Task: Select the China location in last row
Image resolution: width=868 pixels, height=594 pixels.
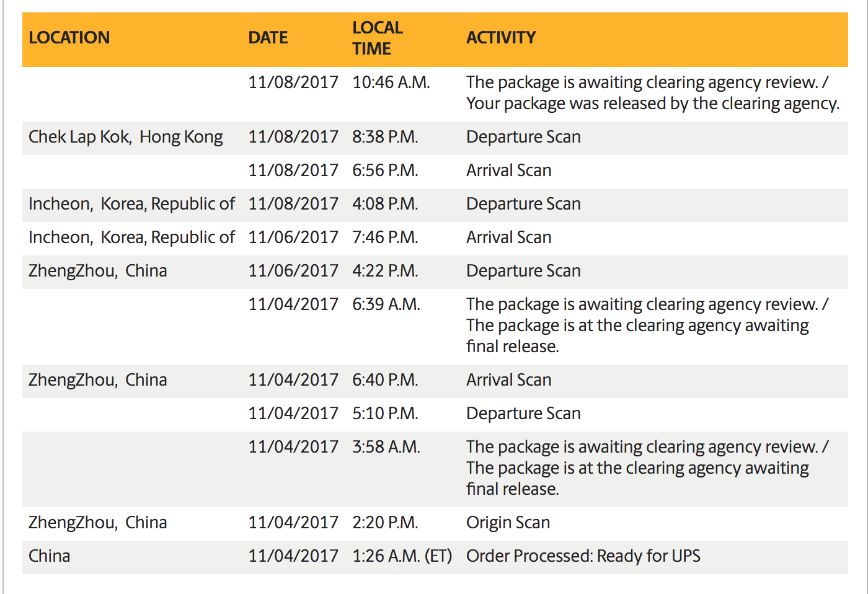Action: [x=49, y=556]
